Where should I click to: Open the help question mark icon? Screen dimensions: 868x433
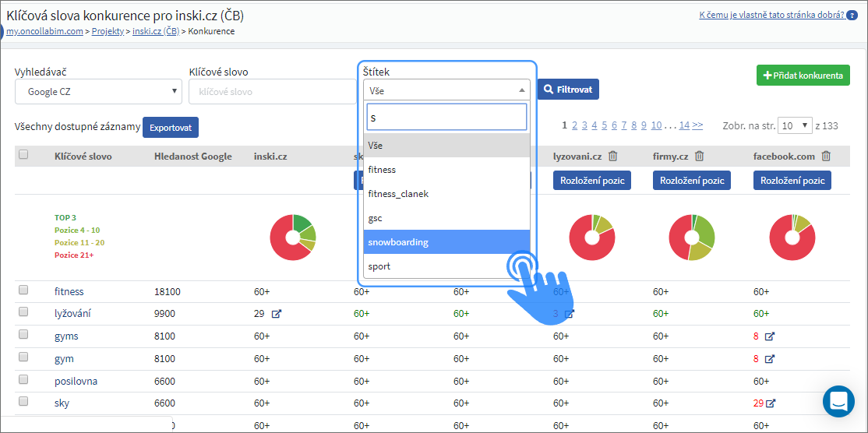point(852,16)
